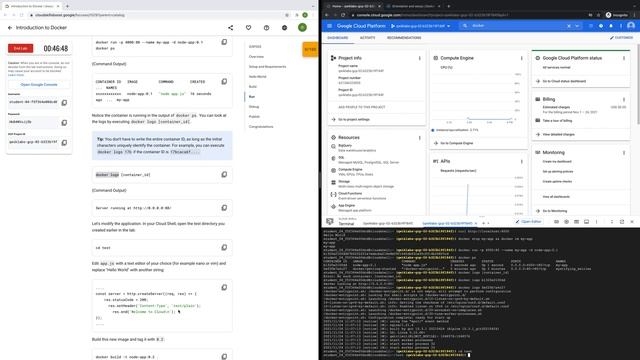Copy the createServer code block
The height and width of the screenshot is (360, 640).
[224, 287]
